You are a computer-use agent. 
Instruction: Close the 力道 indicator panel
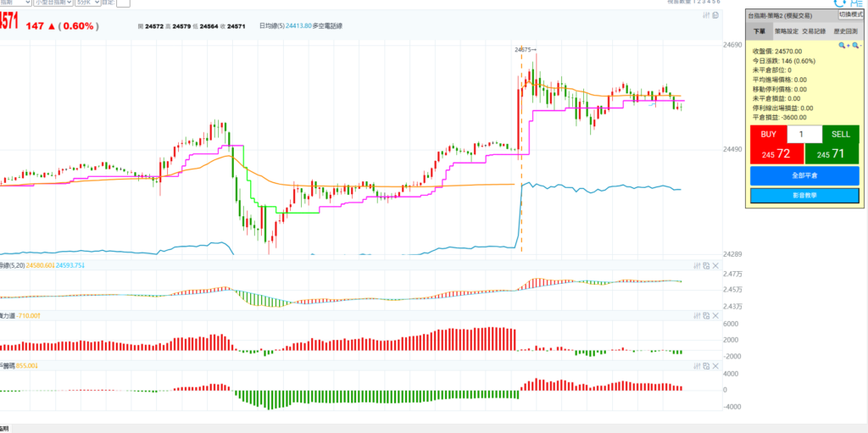click(x=715, y=314)
